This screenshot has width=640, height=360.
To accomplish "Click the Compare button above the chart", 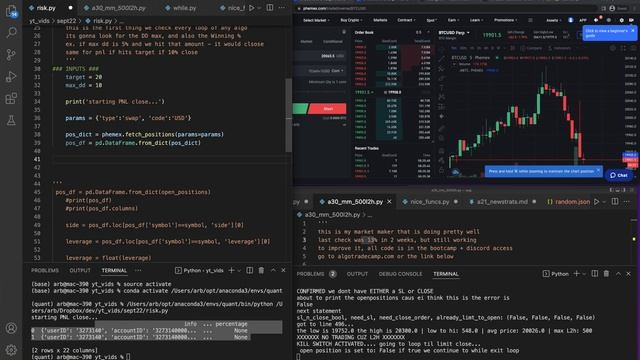I will tap(530, 48).
